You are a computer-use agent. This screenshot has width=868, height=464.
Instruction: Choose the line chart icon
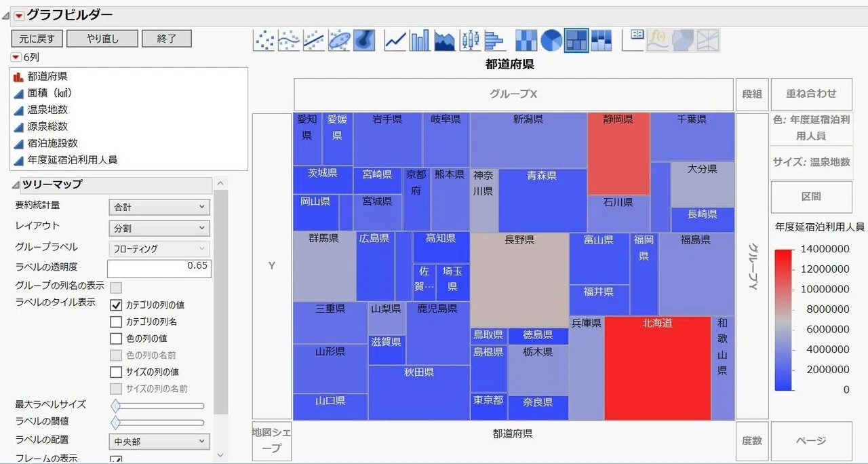[395, 41]
